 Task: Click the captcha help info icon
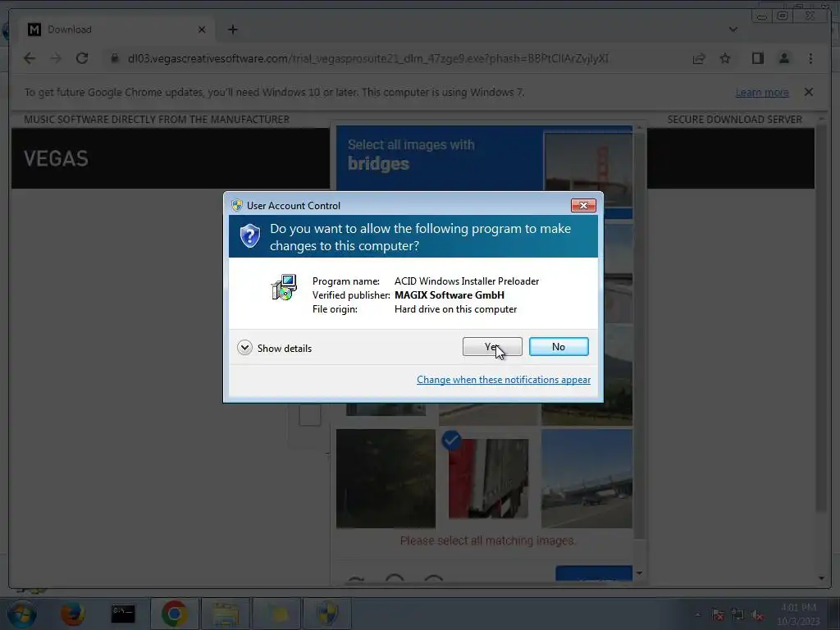[x=433, y=579]
